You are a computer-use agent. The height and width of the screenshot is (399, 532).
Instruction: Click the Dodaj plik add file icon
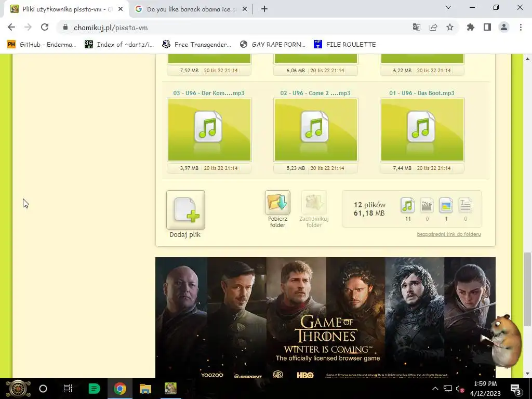coord(185,210)
